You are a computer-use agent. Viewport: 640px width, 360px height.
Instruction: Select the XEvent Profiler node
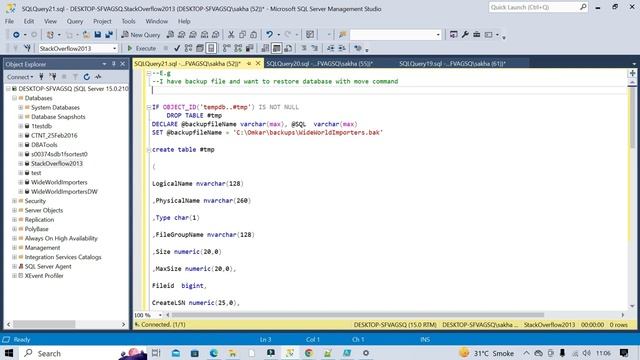[x=44, y=276]
